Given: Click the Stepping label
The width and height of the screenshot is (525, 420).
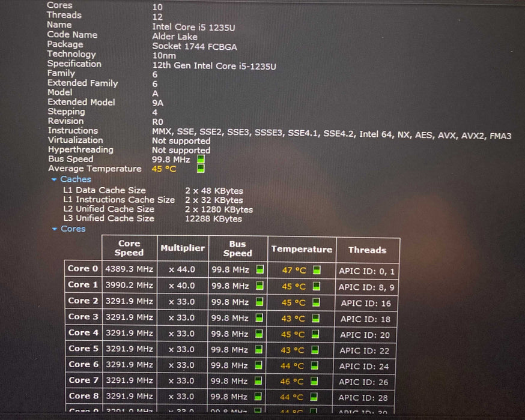Looking at the screenshot, I should (x=66, y=112).
